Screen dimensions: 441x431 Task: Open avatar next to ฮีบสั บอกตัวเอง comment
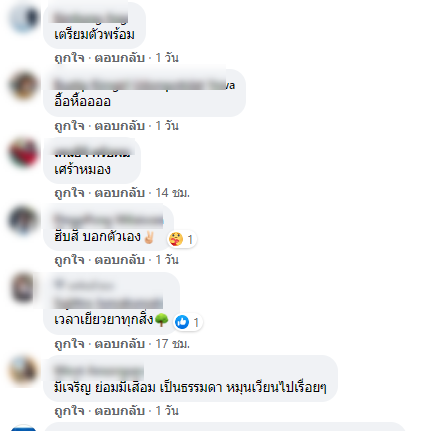coord(24,220)
